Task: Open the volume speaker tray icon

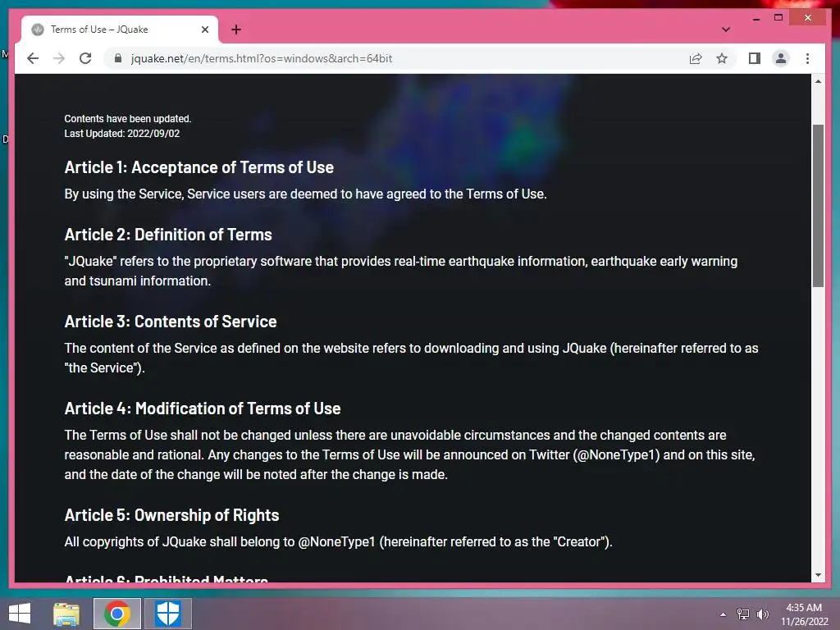Action: (763, 614)
